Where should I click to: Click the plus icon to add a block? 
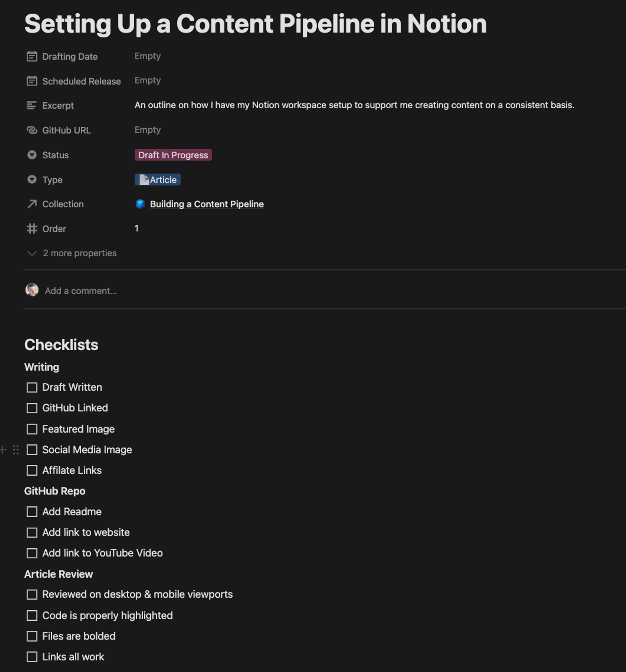point(3,450)
